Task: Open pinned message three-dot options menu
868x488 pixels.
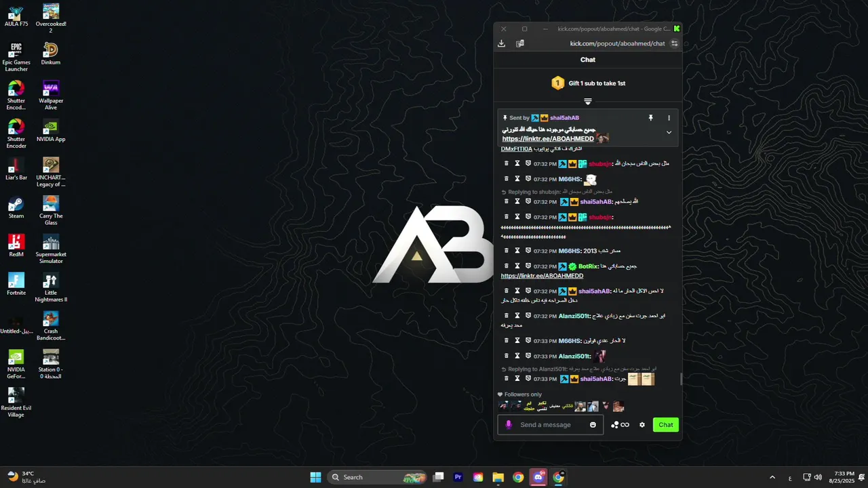Action: click(669, 118)
